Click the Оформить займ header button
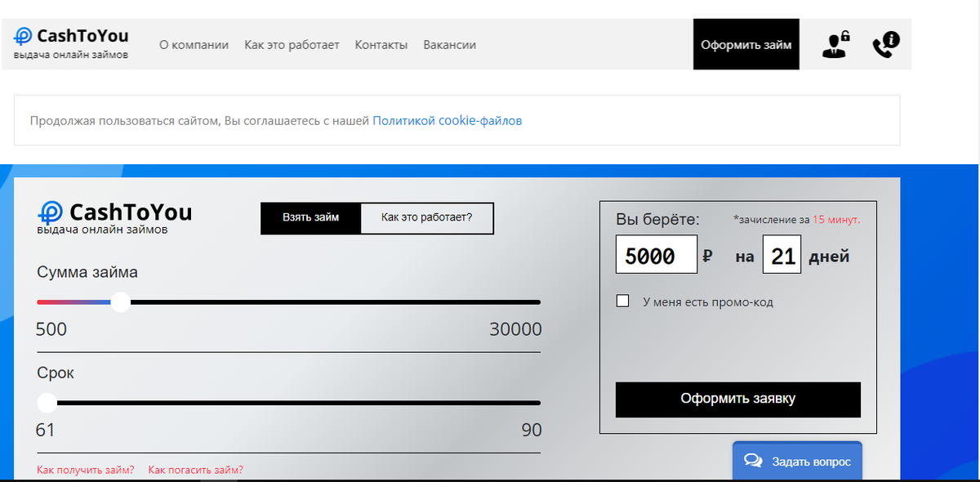980x482 pixels. (x=746, y=44)
